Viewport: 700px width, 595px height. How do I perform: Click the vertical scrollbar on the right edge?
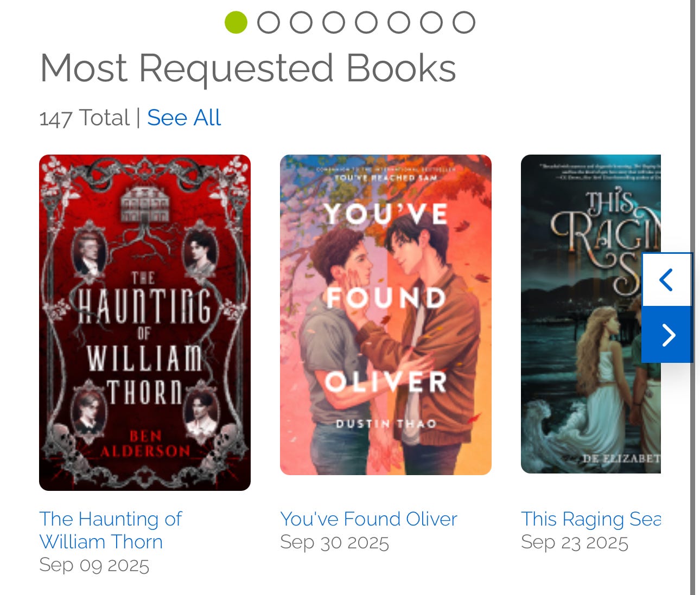693,297
